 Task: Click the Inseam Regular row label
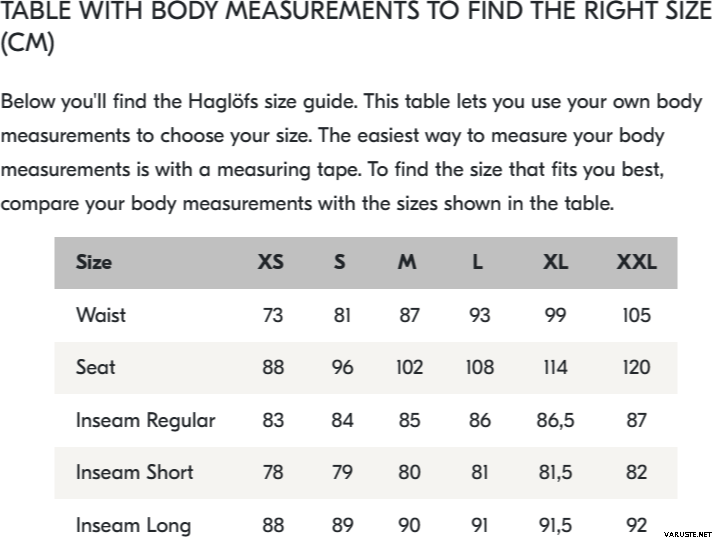(146, 420)
